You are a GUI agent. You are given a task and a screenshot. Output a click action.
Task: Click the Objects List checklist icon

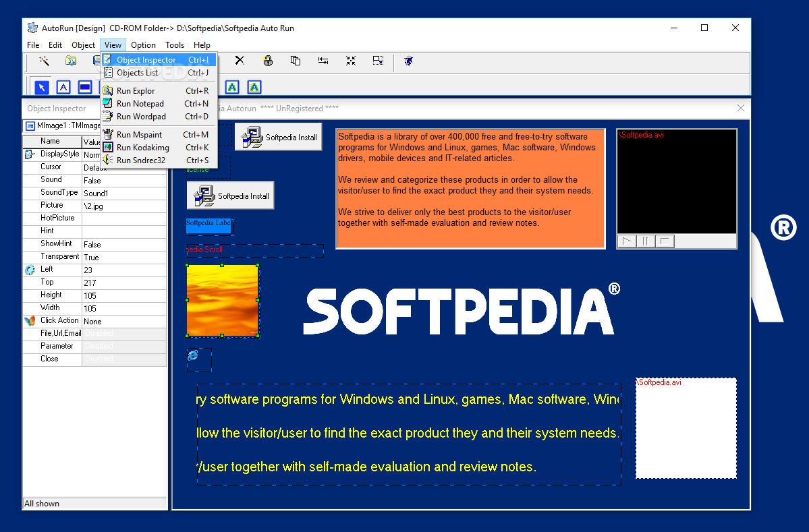[108, 73]
